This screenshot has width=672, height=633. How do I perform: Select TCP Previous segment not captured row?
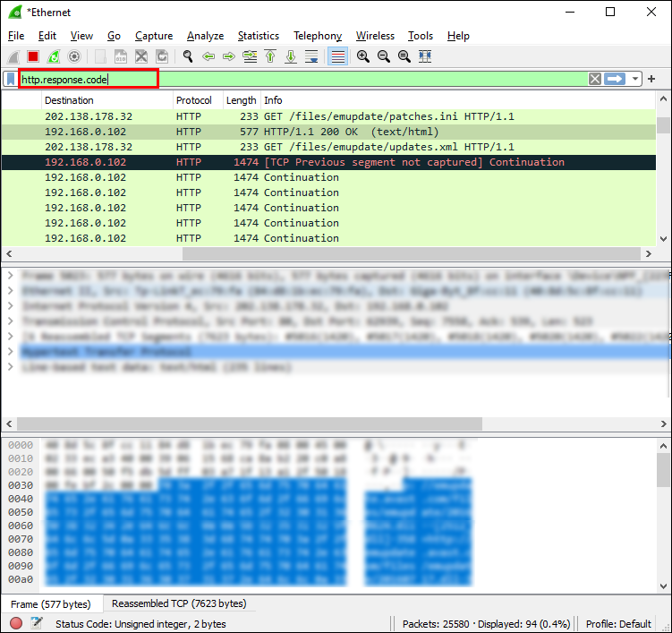pos(328,162)
